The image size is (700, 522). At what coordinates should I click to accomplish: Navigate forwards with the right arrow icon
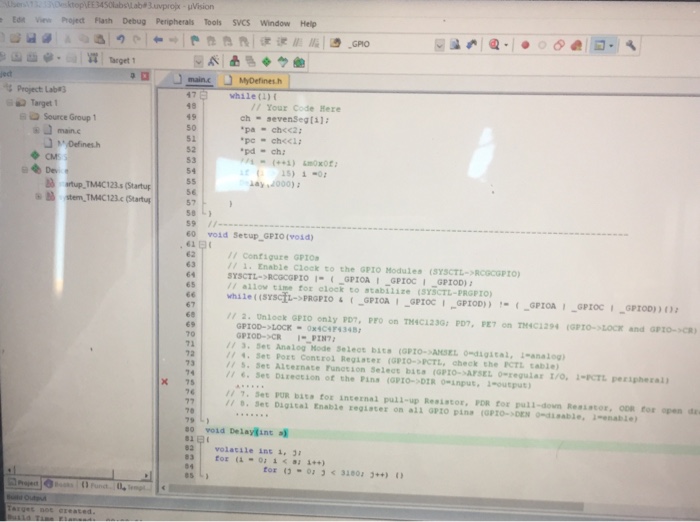[174, 40]
